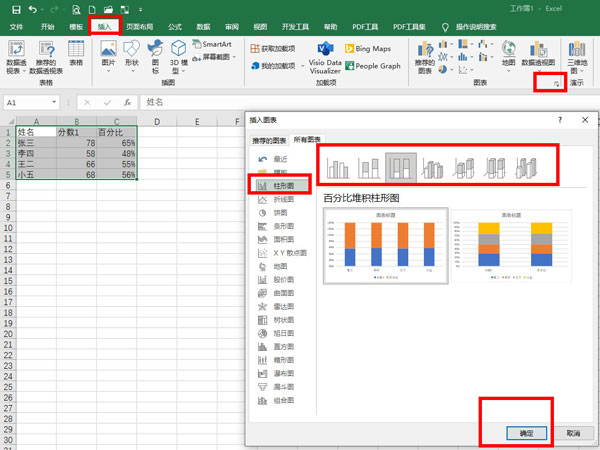Viewport: 600px width, 450px height.
Task: Expand the 图片 (Pictures) dropdown
Action: click(x=109, y=60)
